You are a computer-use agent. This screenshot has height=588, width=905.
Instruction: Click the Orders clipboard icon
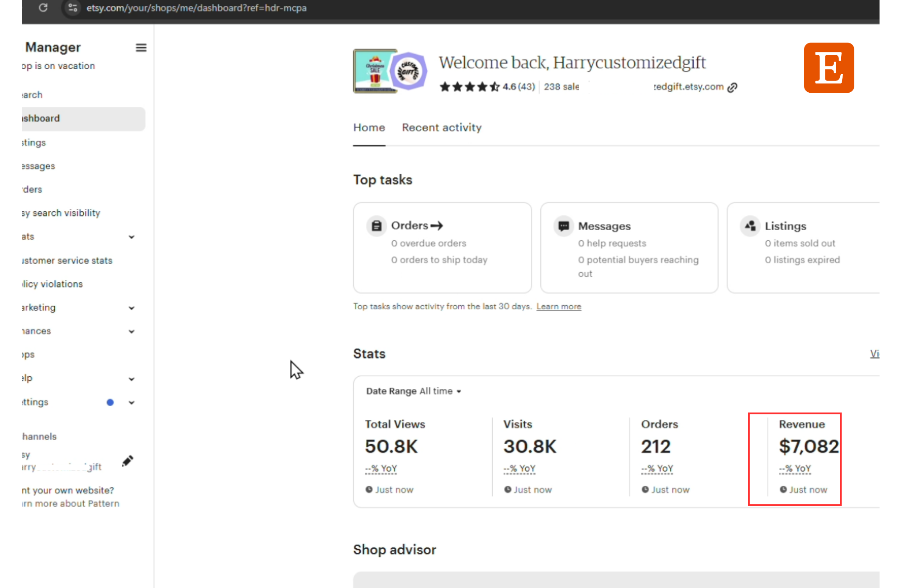click(376, 226)
